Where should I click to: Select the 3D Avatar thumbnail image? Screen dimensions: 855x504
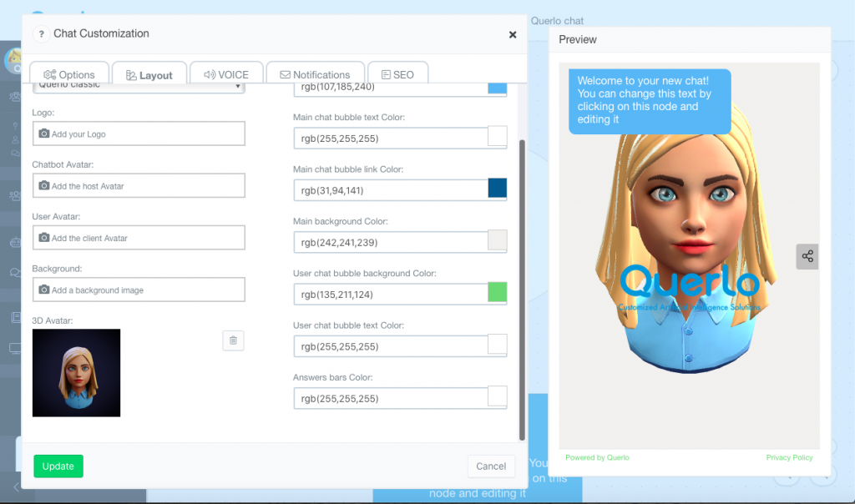pos(76,373)
